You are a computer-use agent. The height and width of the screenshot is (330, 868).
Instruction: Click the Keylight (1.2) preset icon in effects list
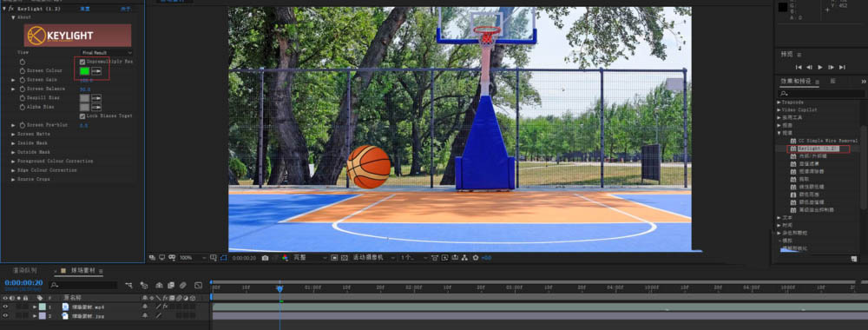[x=792, y=148]
